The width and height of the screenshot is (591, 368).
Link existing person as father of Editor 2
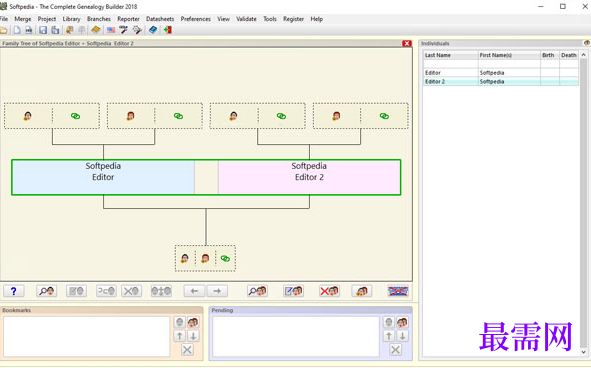coord(281,116)
